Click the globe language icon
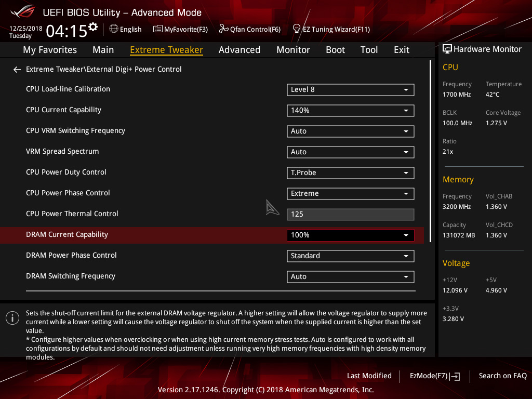The width and height of the screenshot is (532, 399). 114,29
